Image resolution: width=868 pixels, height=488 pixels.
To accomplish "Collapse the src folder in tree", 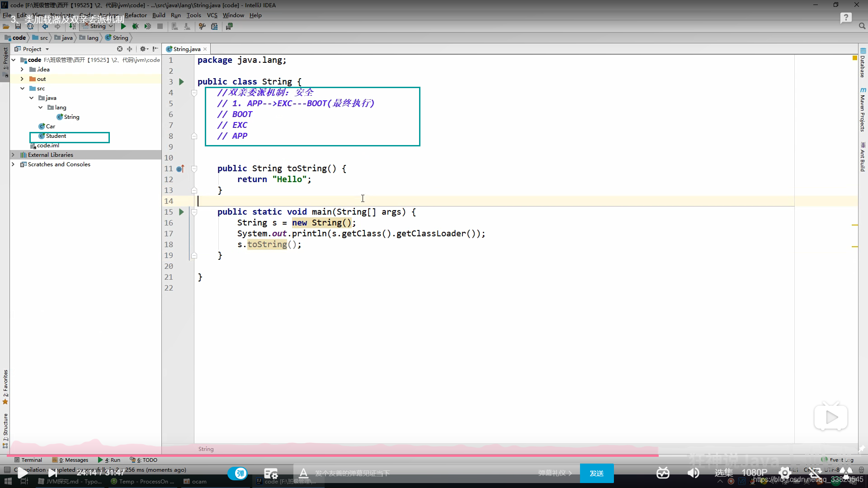I will [x=22, y=89].
